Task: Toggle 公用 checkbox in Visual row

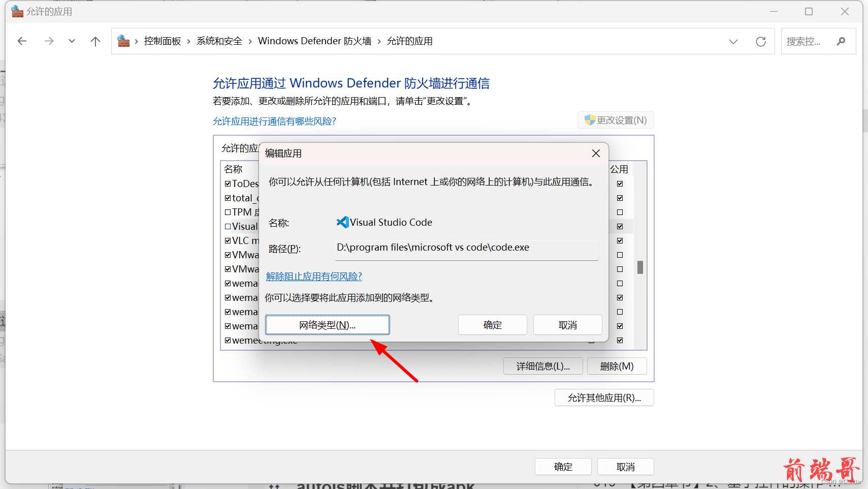Action: coord(620,226)
